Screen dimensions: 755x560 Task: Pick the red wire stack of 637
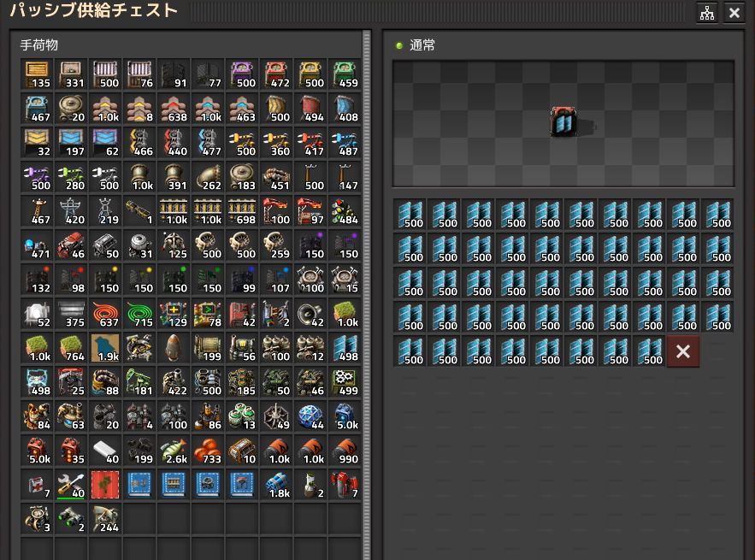[105, 314]
